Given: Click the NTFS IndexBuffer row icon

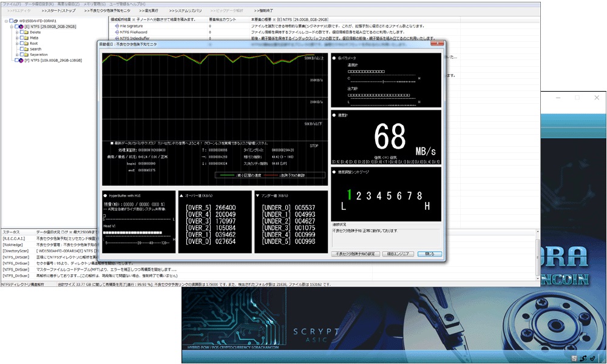Looking at the screenshot, I should [117, 38].
